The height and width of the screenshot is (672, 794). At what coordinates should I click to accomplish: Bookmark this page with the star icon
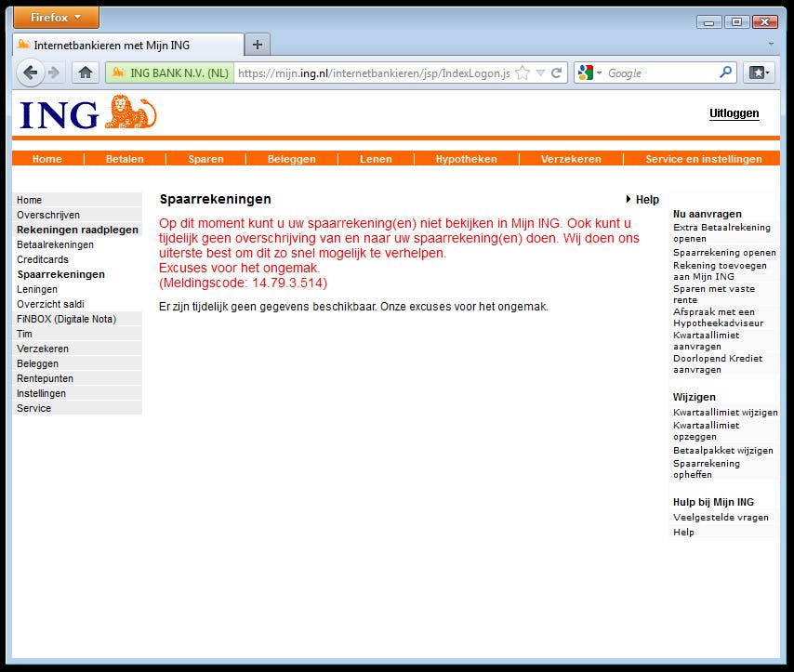[522, 72]
